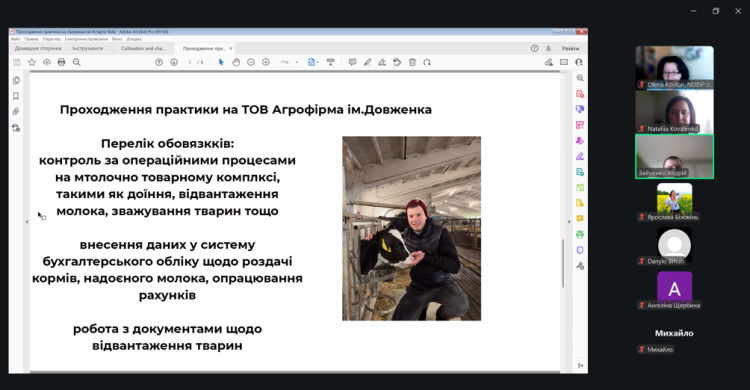Click the Sign document icon

[x=382, y=62]
